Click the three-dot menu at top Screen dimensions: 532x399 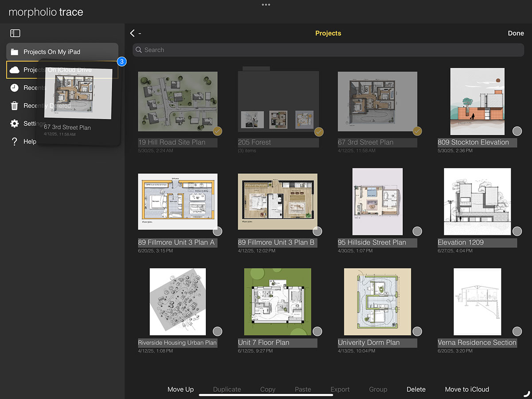pyautogui.click(x=266, y=5)
